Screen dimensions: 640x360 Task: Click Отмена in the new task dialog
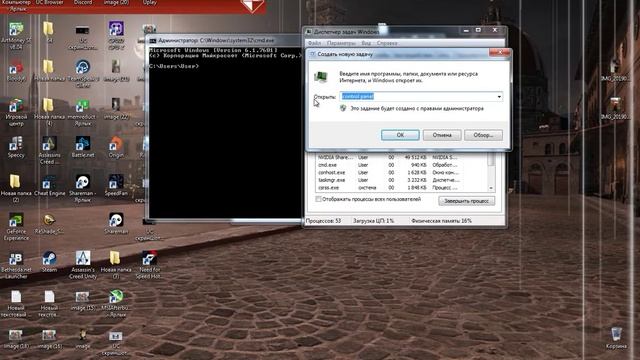click(x=442, y=135)
